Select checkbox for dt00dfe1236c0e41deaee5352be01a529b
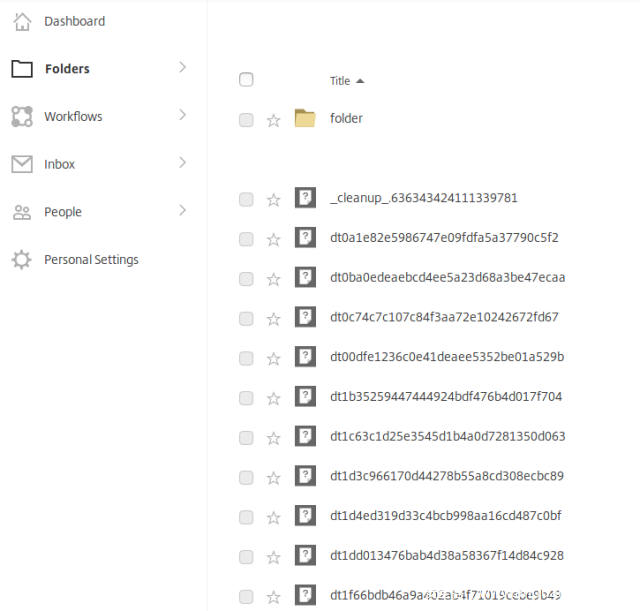Image resolution: width=640 pixels, height=611 pixels. 246,358
